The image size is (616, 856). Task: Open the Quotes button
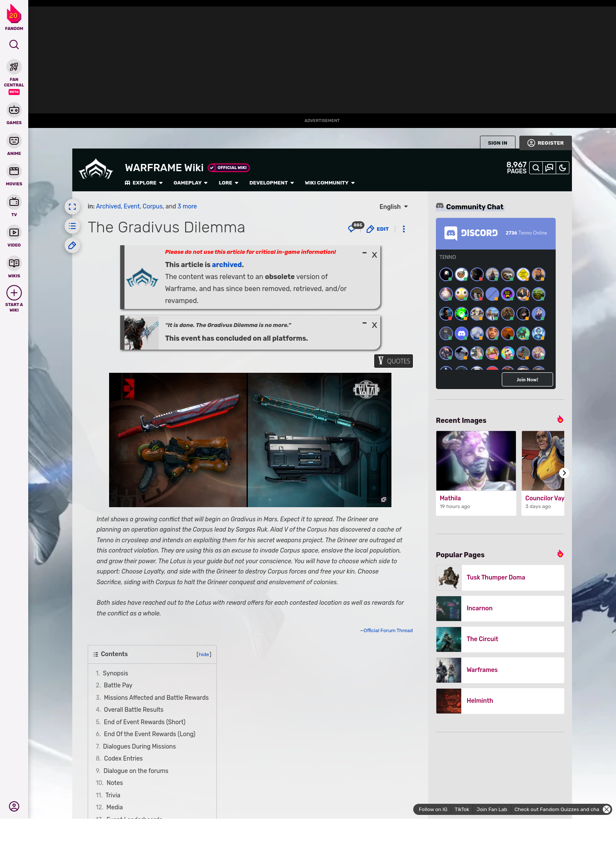click(394, 361)
